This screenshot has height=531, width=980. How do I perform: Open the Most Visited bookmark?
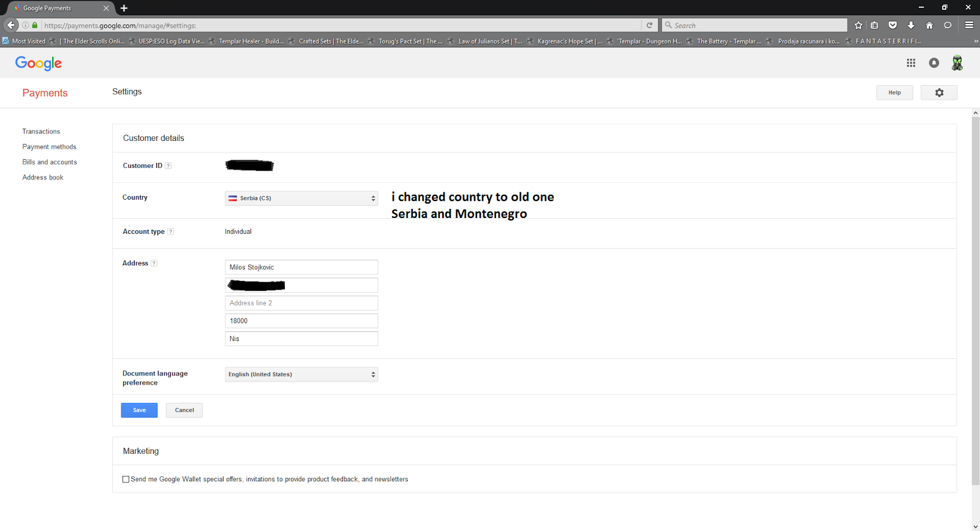pyautogui.click(x=24, y=41)
